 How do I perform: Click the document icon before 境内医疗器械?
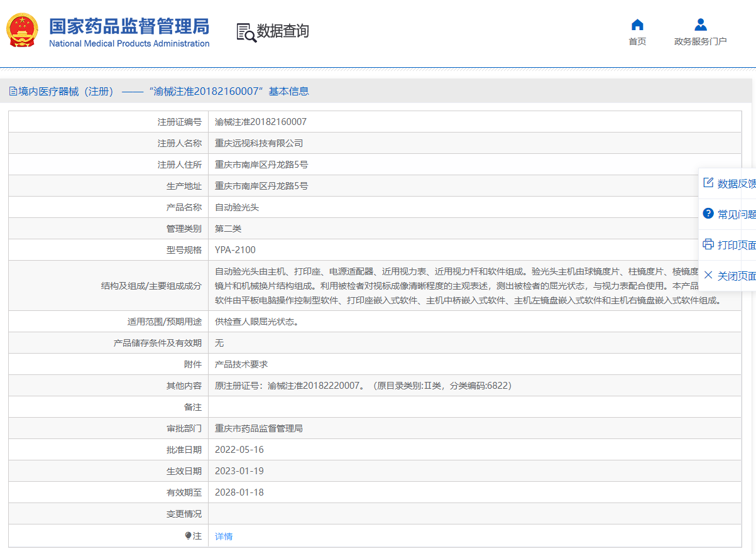(13, 91)
